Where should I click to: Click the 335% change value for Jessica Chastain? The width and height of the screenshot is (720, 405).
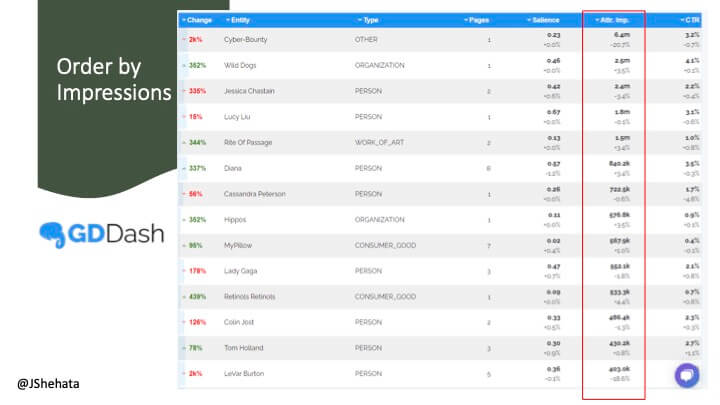(x=197, y=91)
